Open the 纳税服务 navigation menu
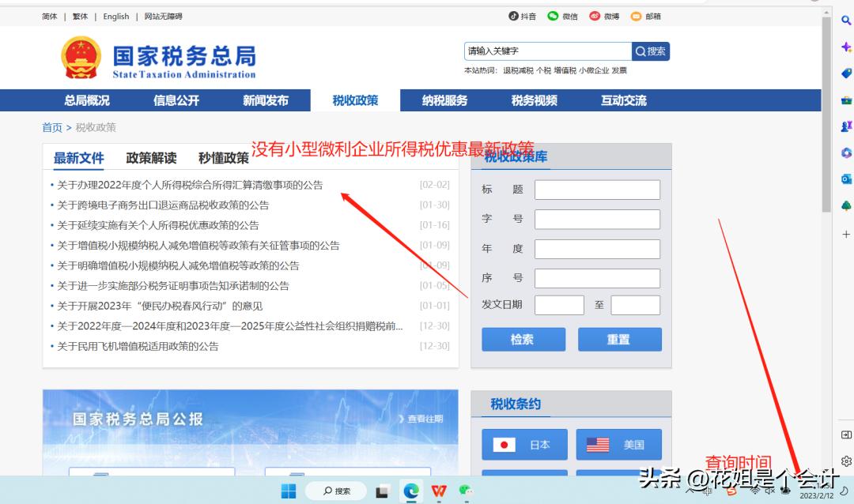Screen dimensions: 854x504 [444, 100]
